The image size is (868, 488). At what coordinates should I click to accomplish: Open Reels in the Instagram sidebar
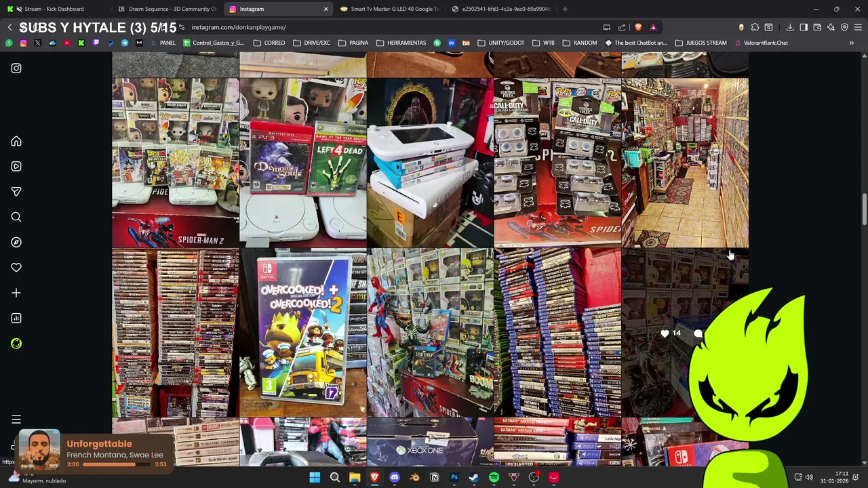(x=16, y=166)
